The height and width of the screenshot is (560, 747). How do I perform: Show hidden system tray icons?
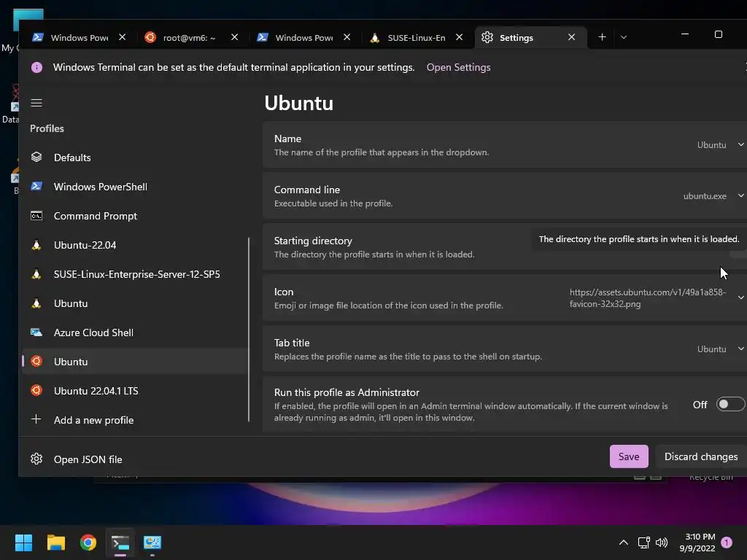click(623, 542)
